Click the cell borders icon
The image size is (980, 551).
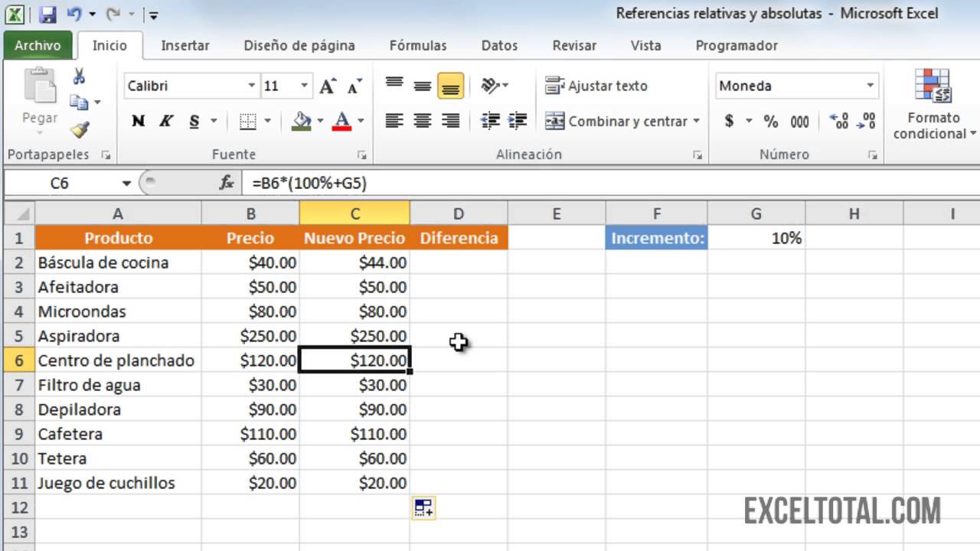(248, 121)
